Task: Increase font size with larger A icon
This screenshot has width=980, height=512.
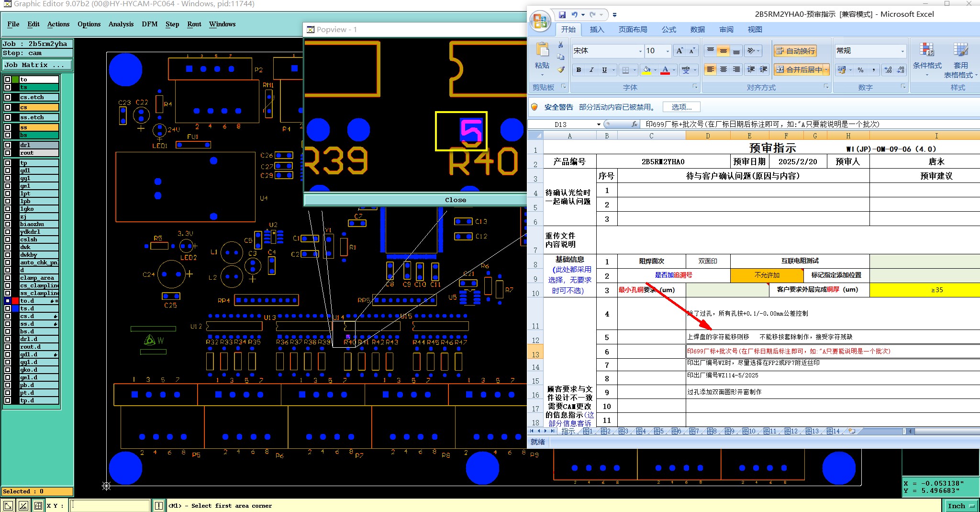Action: click(x=679, y=51)
